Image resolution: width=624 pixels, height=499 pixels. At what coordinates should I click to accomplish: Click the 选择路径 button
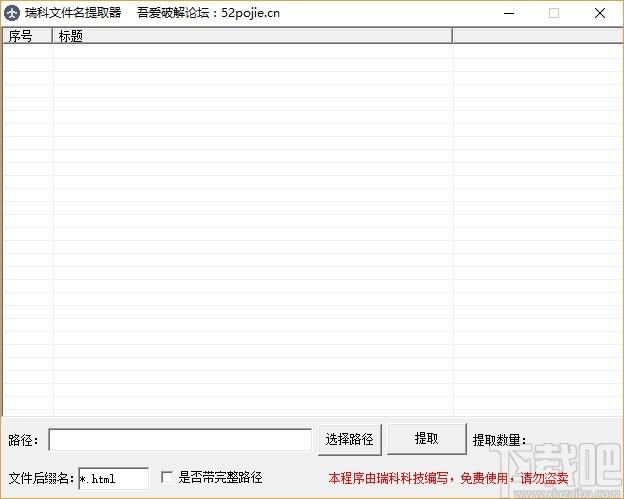(x=350, y=439)
